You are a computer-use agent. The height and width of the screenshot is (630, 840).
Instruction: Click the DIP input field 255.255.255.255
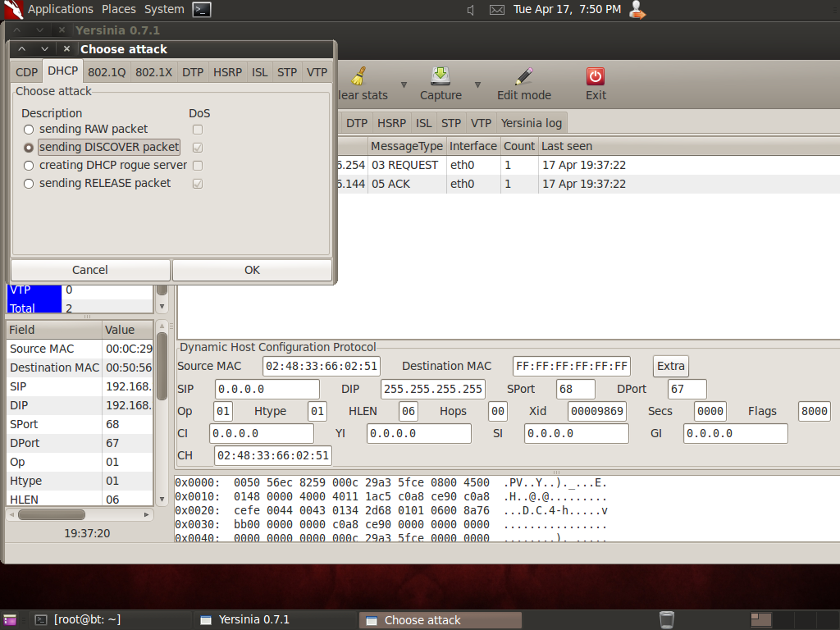433,389
